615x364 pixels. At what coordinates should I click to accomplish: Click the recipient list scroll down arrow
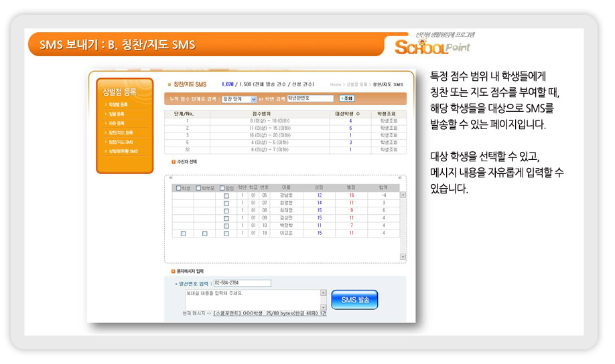tap(403, 256)
